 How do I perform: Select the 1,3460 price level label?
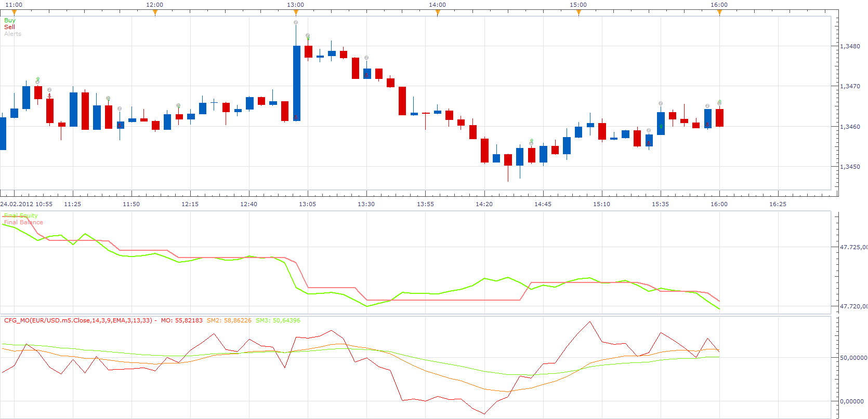pyautogui.click(x=850, y=127)
